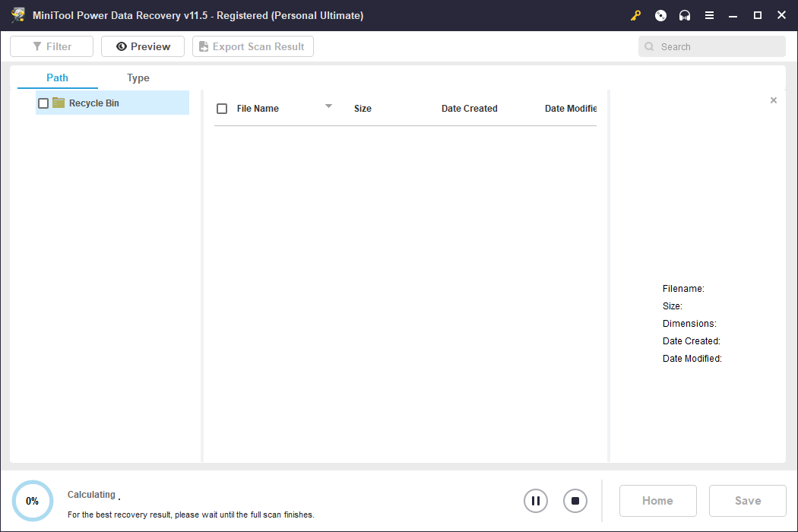Viewport: 798px width, 532px height.
Task: Select the Recycle Bin tree item
Action: [112, 103]
